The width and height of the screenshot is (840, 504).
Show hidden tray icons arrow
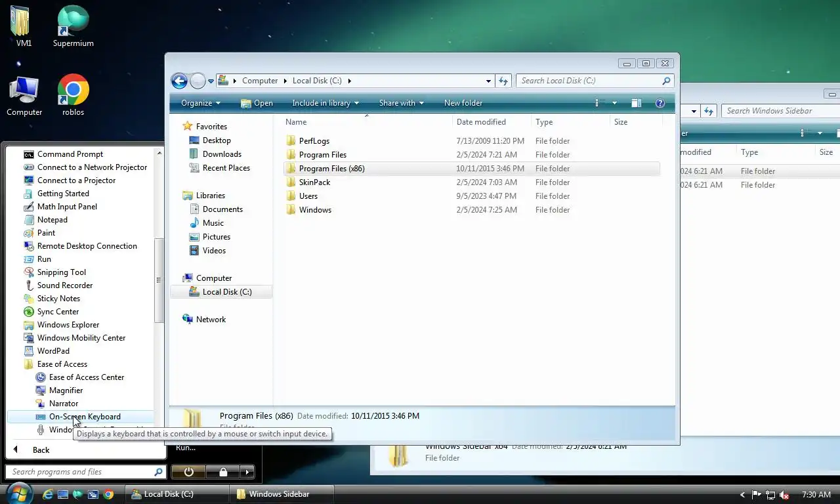pos(742,495)
